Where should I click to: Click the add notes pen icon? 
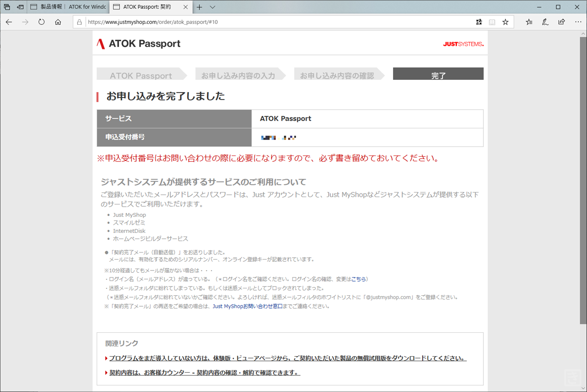[x=545, y=22]
